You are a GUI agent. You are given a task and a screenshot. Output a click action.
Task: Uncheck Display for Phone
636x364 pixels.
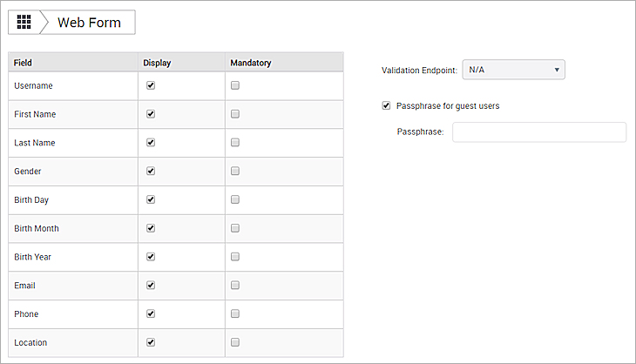pos(151,314)
